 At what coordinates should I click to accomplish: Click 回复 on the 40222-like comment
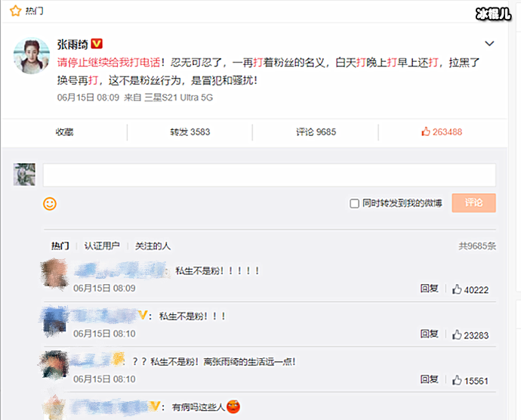430,289
